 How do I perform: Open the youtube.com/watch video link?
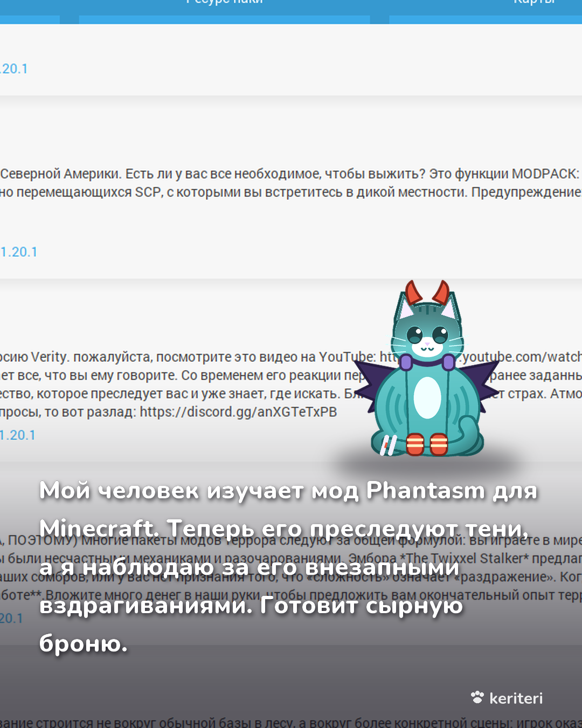(x=523, y=357)
